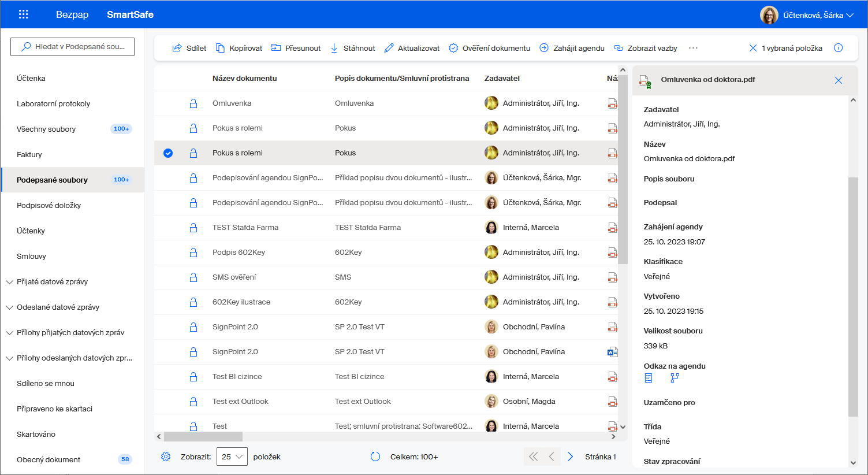The width and height of the screenshot is (868, 475).
Task: Sort by Popis dokumentu/Smluvní protistrana header
Action: (402, 78)
